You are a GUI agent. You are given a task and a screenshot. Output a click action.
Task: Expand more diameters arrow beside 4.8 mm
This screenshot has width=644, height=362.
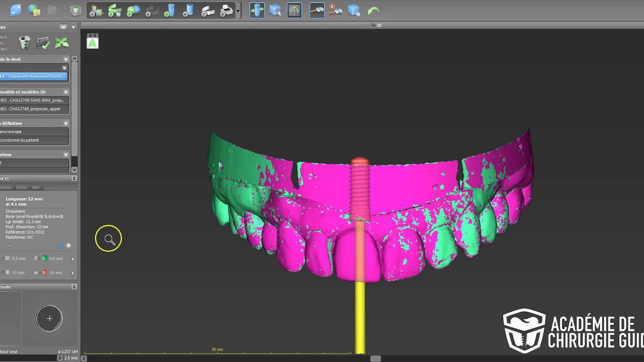(73, 259)
